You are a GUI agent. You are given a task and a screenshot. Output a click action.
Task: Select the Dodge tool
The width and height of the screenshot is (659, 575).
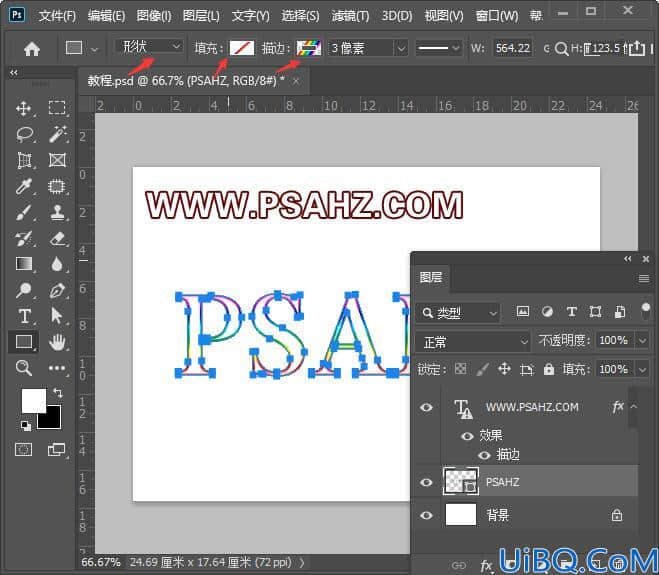pyautogui.click(x=24, y=290)
